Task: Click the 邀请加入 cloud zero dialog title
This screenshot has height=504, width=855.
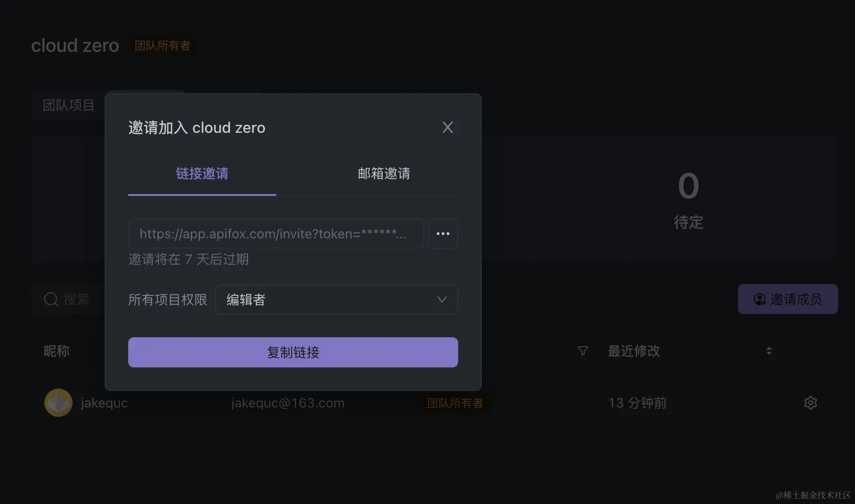Action: [197, 128]
